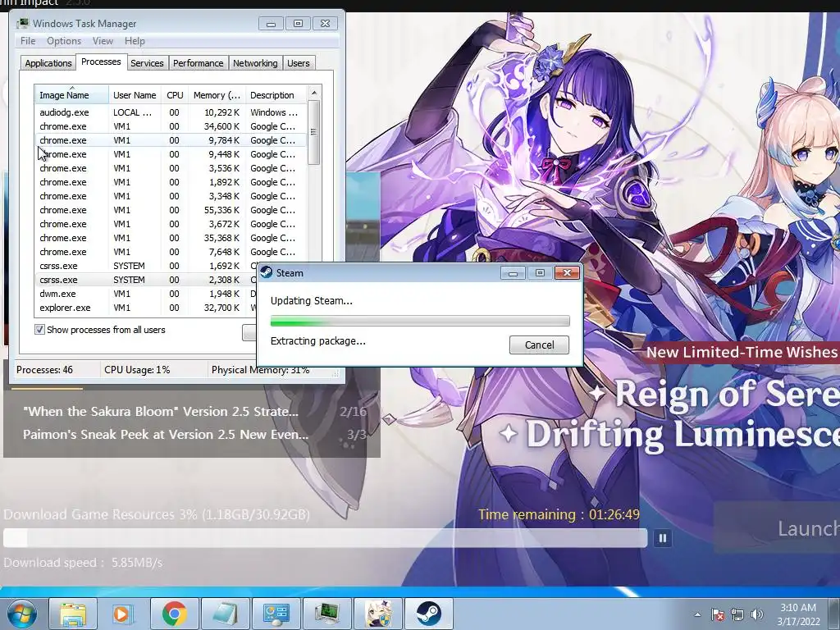Switch to Steam via its taskbar icon
840x630 pixels.
428,614
